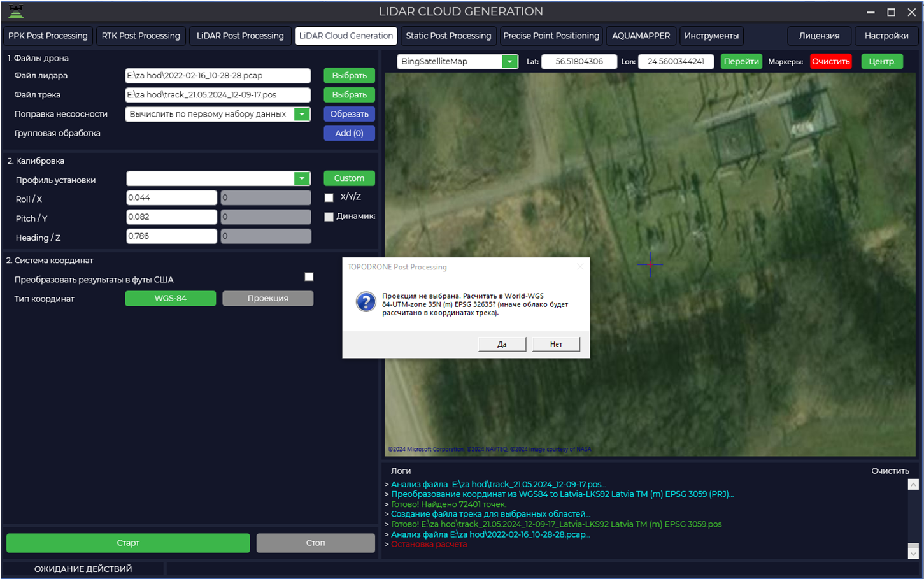The width and height of the screenshot is (924, 579).
Task: Click log scrollbar down arrow
Action: pyautogui.click(x=913, y=553)
